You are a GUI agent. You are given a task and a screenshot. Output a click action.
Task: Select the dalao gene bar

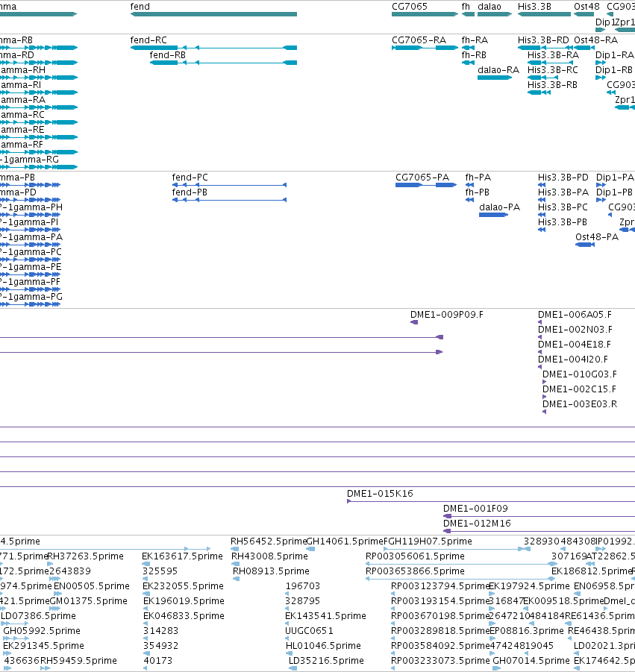pyautogui.click(x=495, y=14)
